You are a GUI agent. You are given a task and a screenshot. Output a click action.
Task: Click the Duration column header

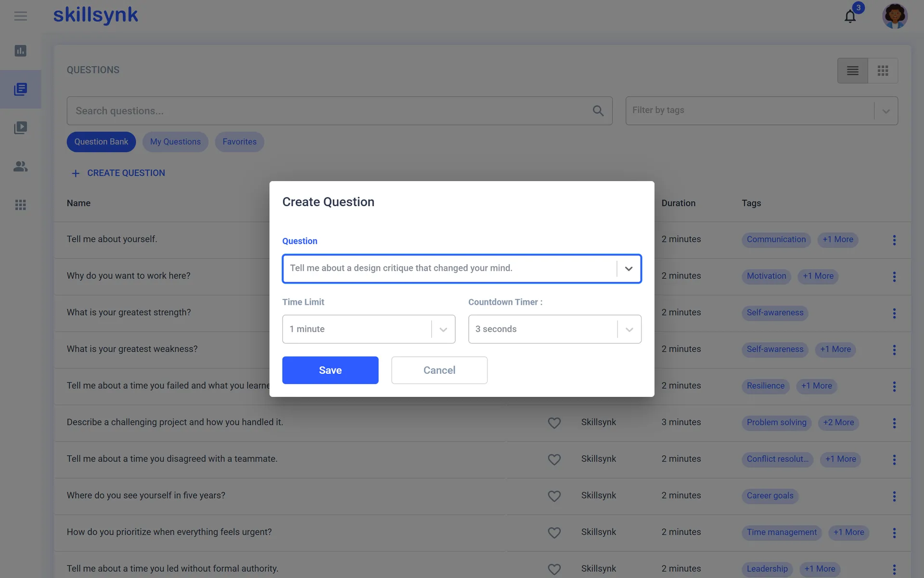point(678,203)
